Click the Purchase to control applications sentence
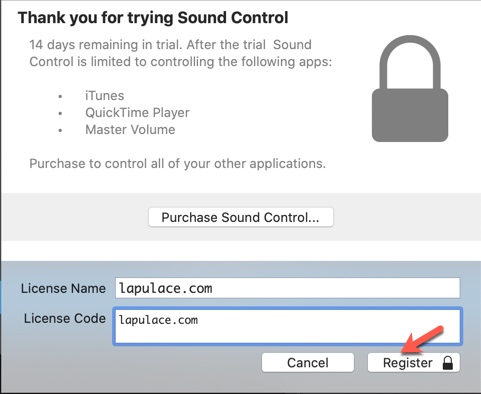This screenshot has width=481, height=394. click(177, 164)
